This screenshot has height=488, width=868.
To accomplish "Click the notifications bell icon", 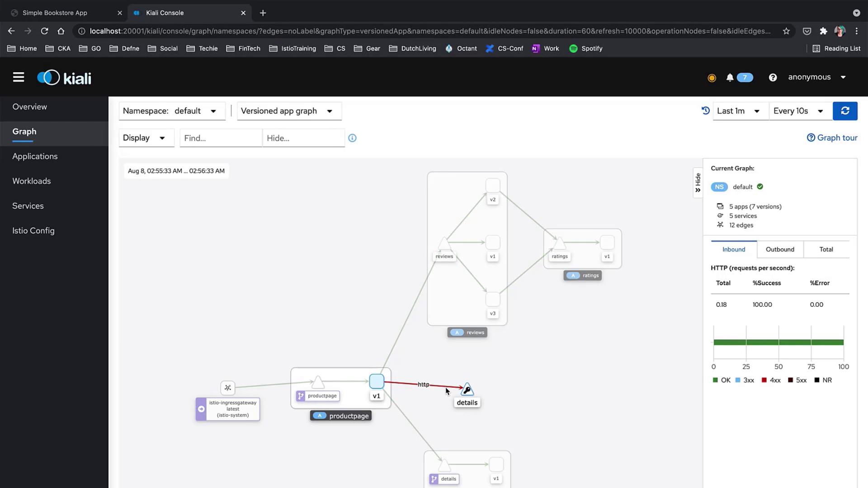I will coord(730,78).
